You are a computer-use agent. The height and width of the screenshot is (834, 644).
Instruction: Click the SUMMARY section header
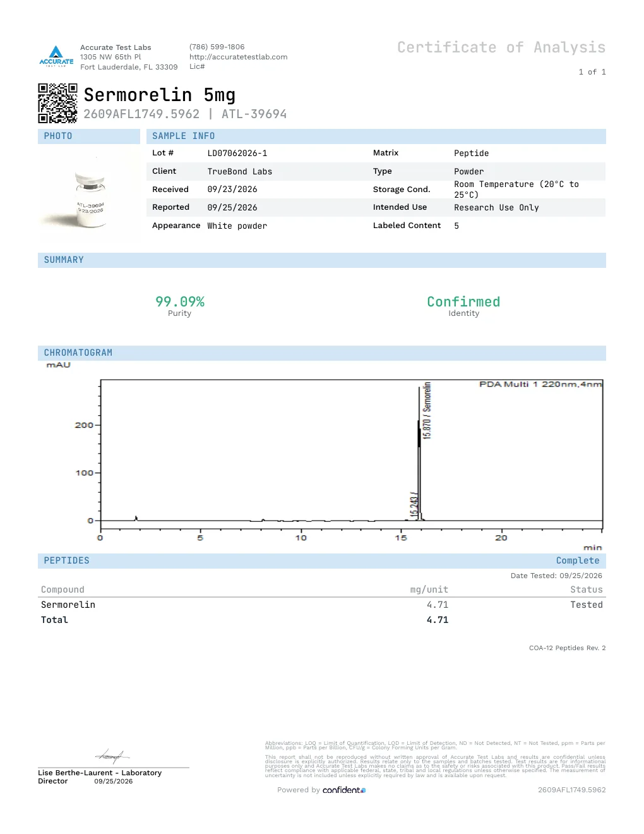(322, 260)
